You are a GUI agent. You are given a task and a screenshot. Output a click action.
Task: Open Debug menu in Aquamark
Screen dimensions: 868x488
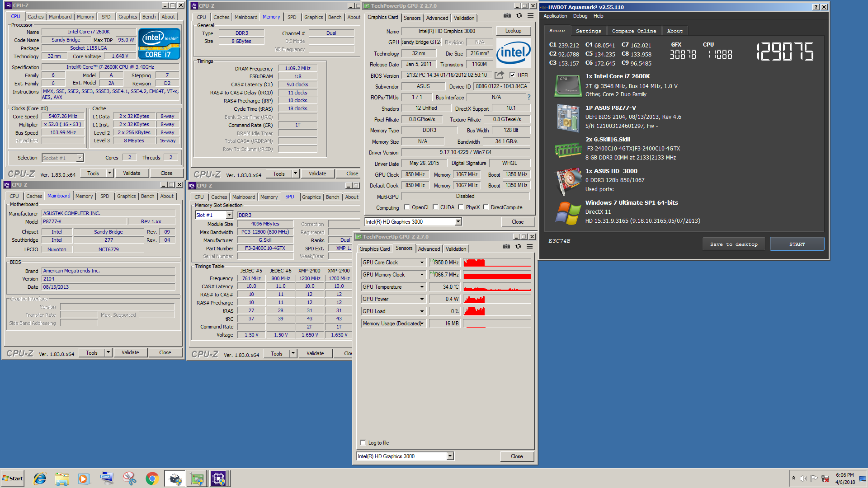pos(580,16)
